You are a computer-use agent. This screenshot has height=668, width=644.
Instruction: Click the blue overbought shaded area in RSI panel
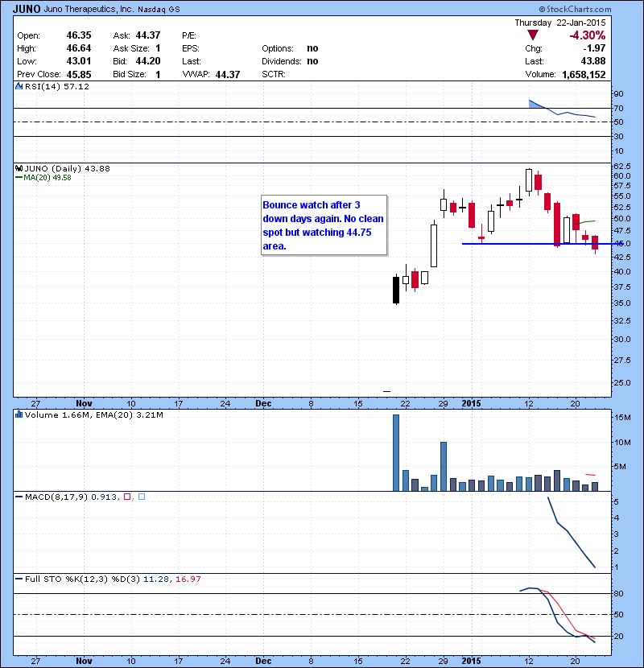click(x=536, y=105)
